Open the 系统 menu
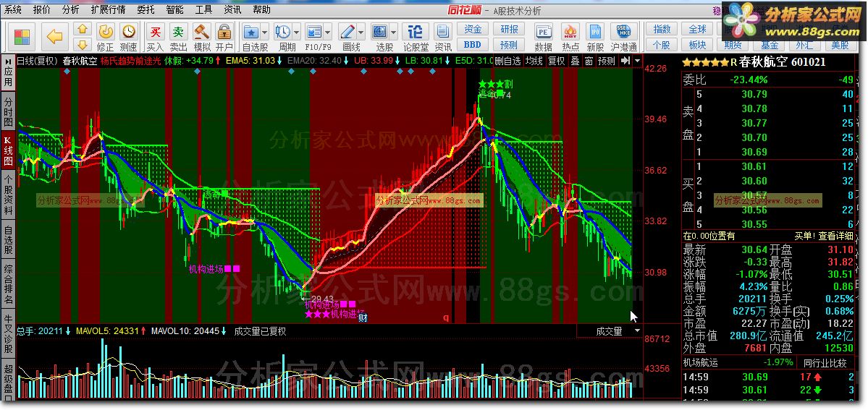 click(x=13, y=9)
